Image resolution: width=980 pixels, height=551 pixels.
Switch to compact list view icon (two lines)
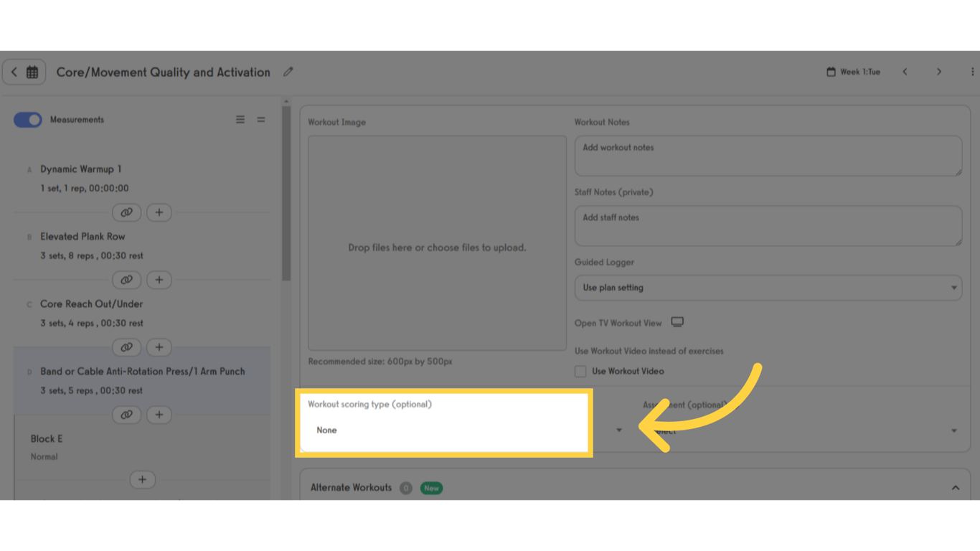(x=261, y=120)
